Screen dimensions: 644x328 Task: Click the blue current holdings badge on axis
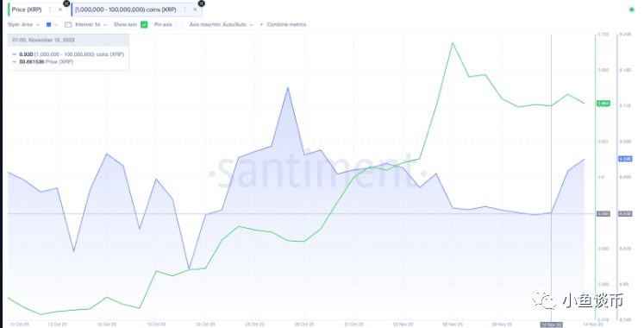click(x=625, y=159)
